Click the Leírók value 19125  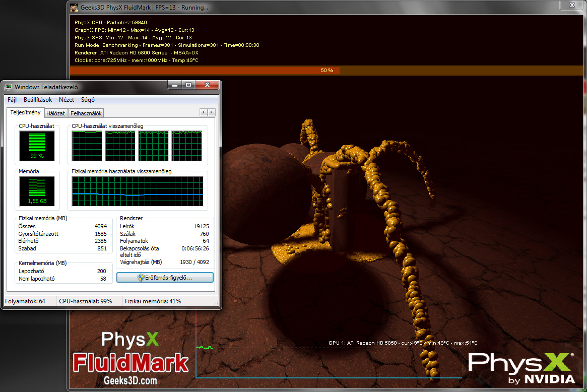[202, 226]
